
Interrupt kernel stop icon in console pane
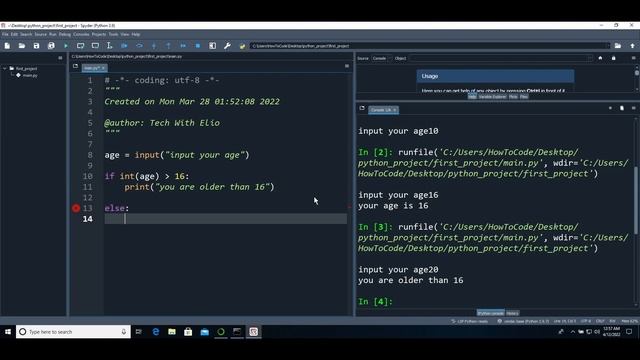pyautogui.click(x=610, y=108)
